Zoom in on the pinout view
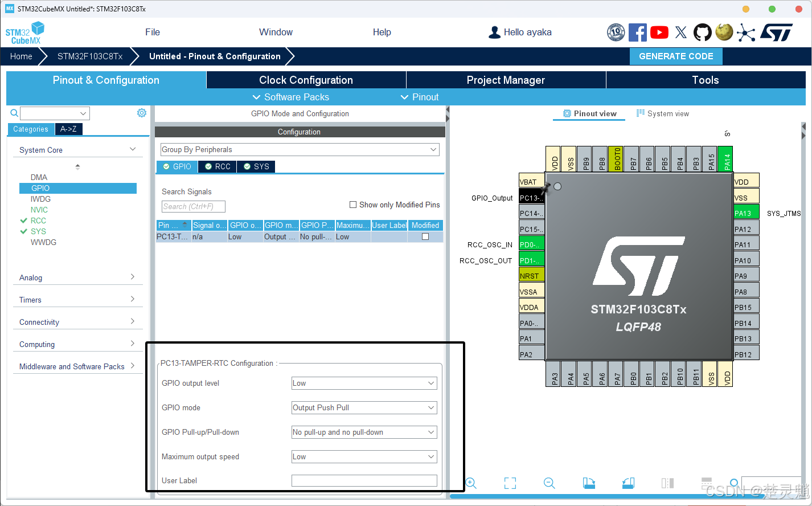The image size is (812, 506). tap(471, 483)
